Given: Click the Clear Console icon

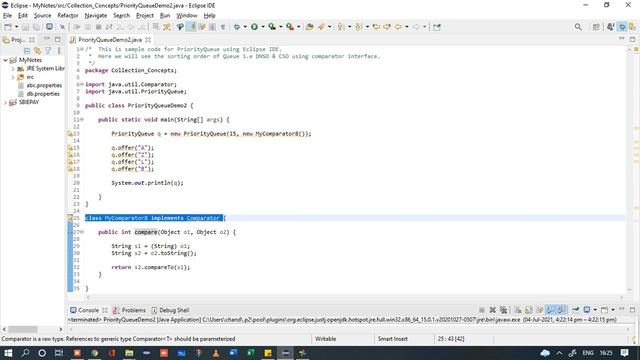Looking at the screenshot, I should point(518,310).
